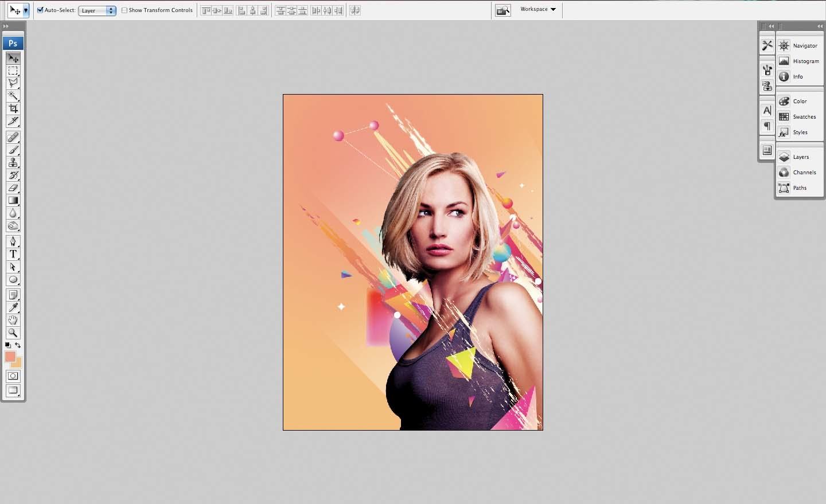Select the Clone Stamp tool
The height and width of the screenshot is (504, 826).
[x=13, y=162]
